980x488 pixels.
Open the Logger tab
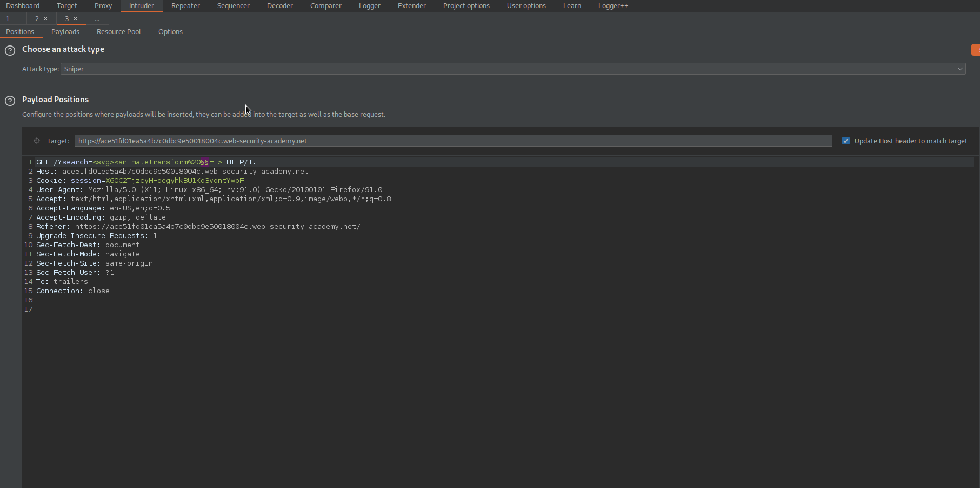[x=370, y=6]
